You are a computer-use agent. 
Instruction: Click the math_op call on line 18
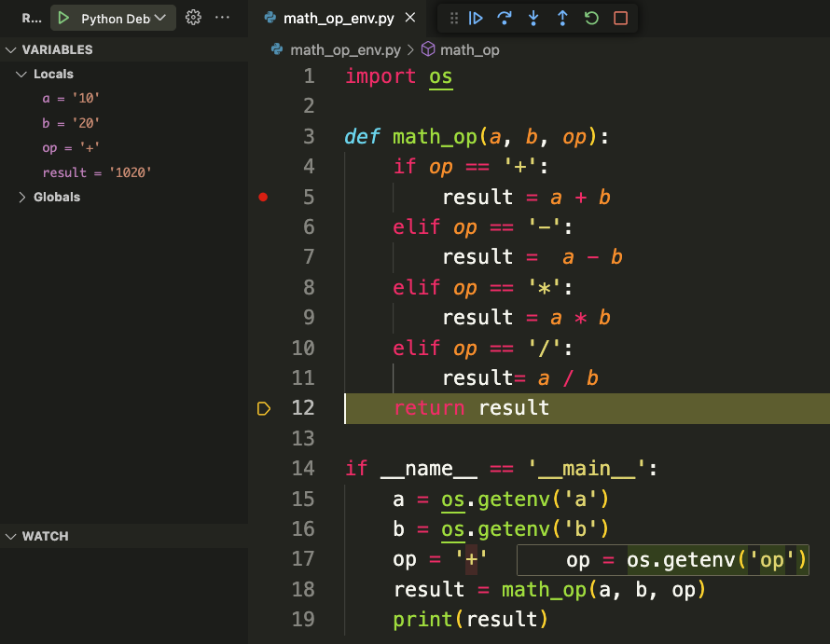pos(603,590)
